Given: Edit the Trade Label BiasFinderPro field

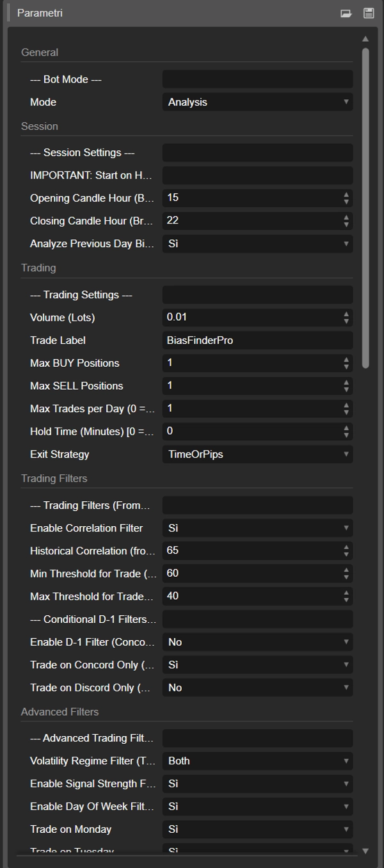Looking at the screenshot, I should point(257,340).
